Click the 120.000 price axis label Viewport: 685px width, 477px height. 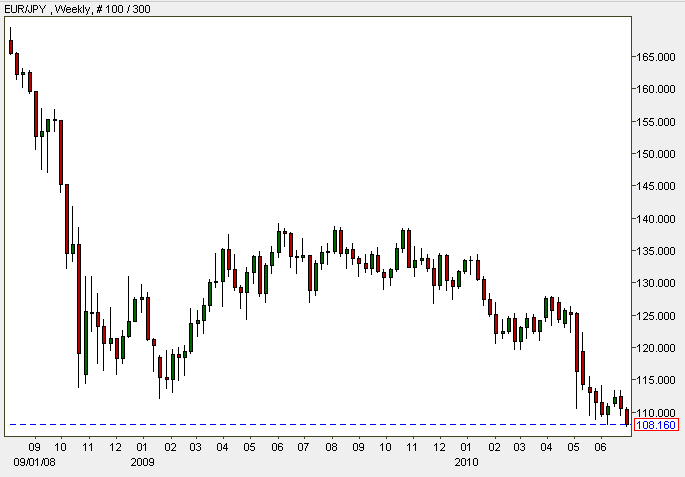[x=656, y=348]
